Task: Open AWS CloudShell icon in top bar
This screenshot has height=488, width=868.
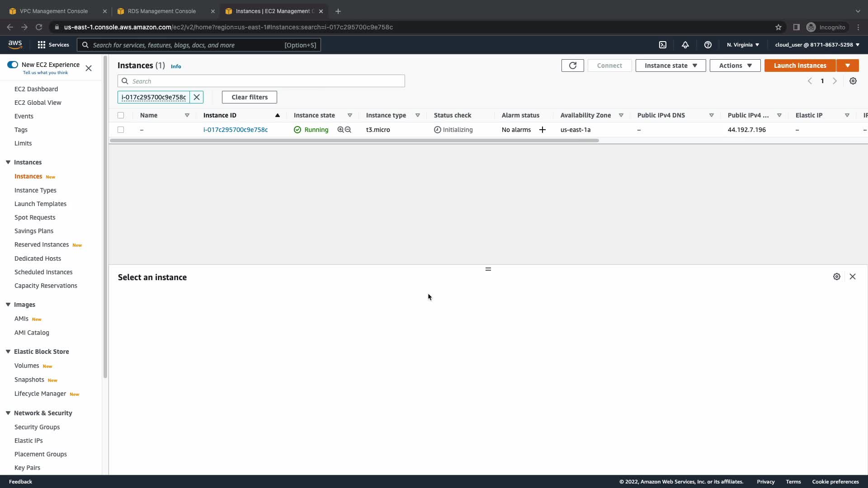Action: [663, 45]
